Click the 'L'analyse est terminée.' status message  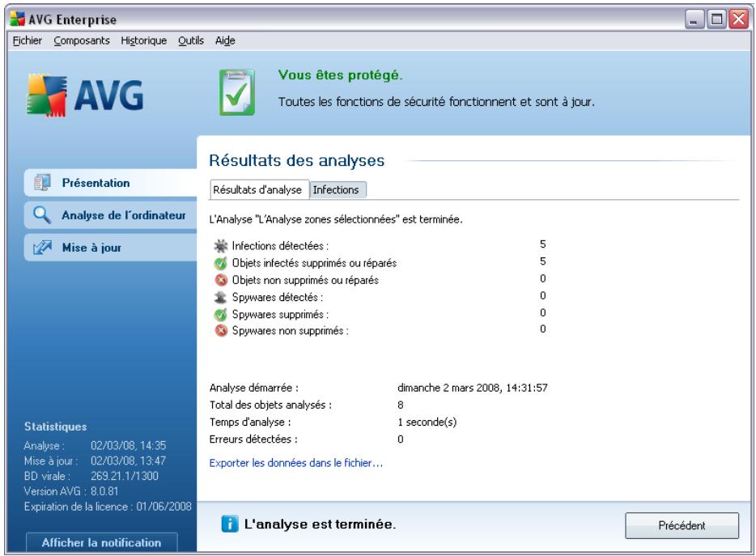coord(321,524)
